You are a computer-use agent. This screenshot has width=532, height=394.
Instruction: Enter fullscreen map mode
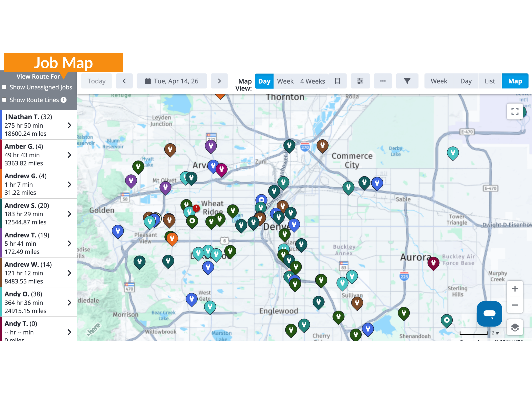pos(515,111)
